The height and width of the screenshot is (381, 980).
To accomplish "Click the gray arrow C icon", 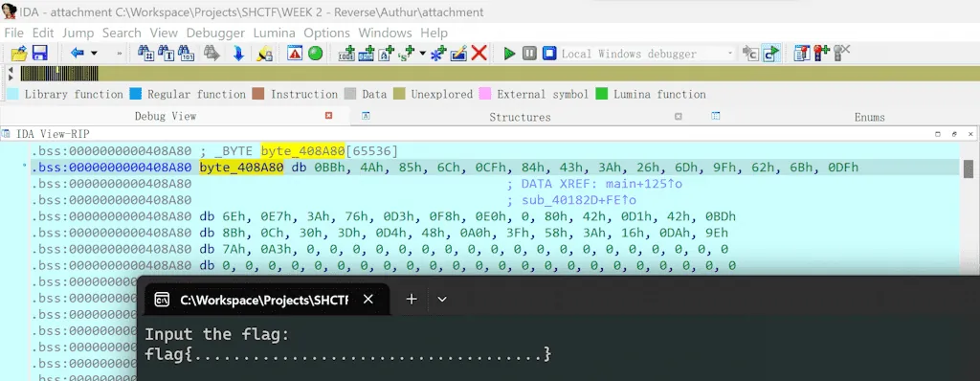I will point(750,54).
